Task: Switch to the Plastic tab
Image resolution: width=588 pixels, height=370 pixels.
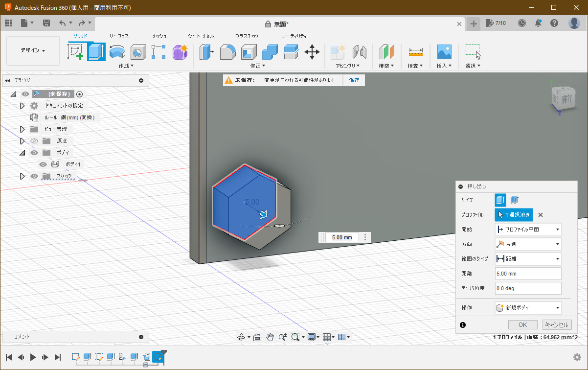Action: coord(247,36)
